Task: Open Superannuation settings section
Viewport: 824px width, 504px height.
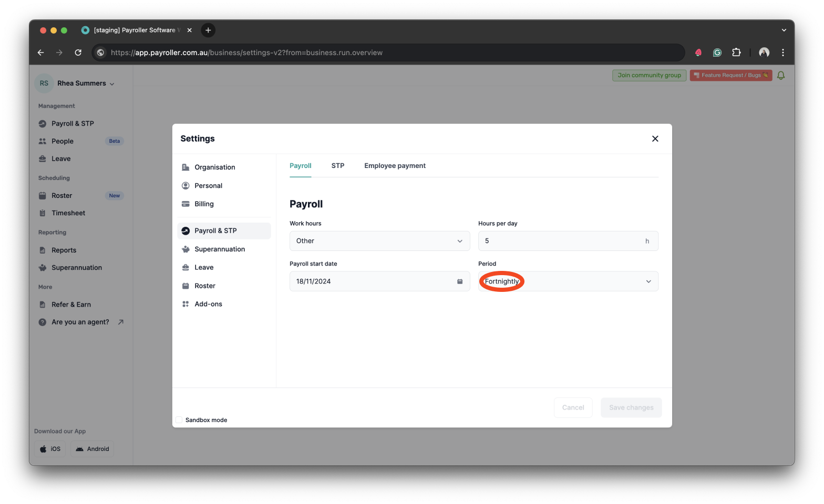Action: tap(224, 249)
